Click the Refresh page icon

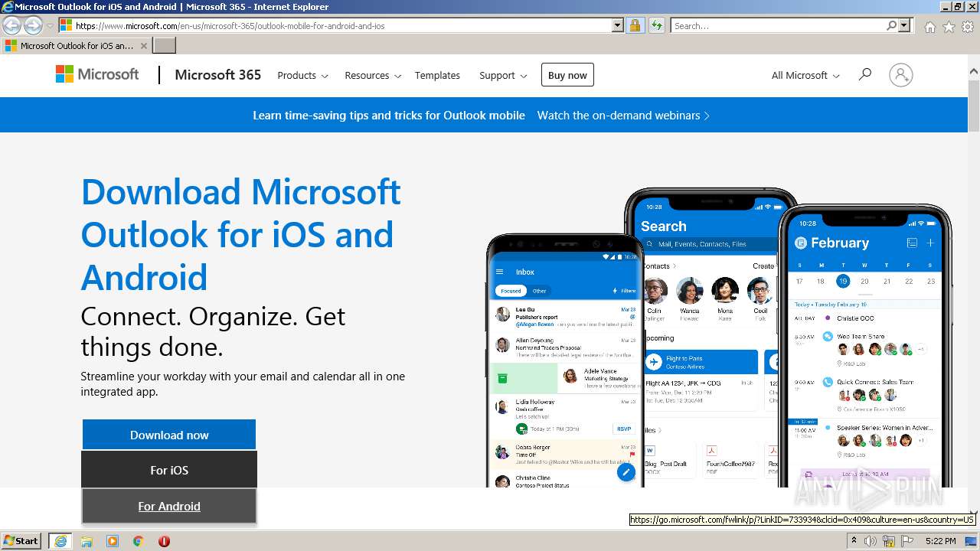(656, 25)
